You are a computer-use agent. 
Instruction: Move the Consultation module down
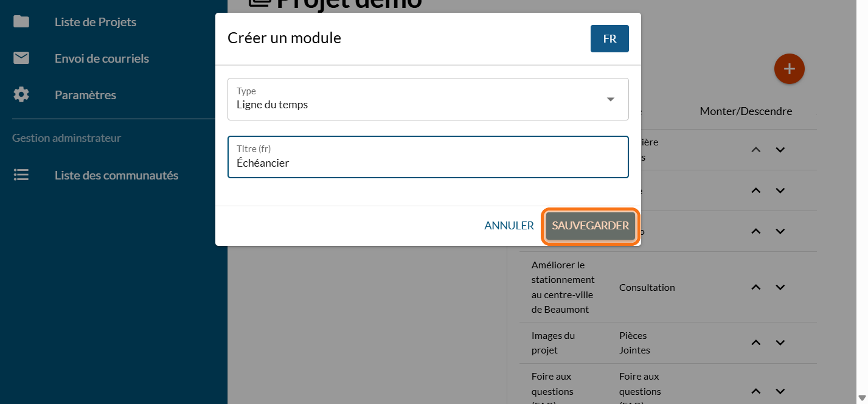coord(780,287)
